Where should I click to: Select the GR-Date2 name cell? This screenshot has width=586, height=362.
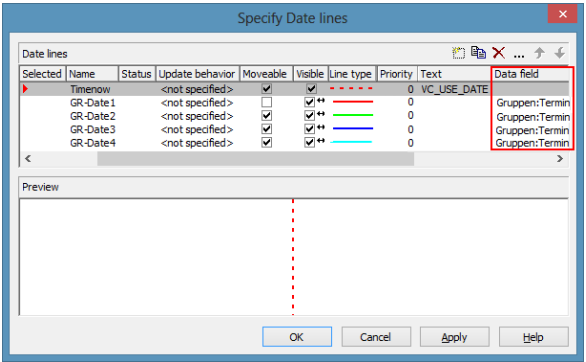pos(93,116)
